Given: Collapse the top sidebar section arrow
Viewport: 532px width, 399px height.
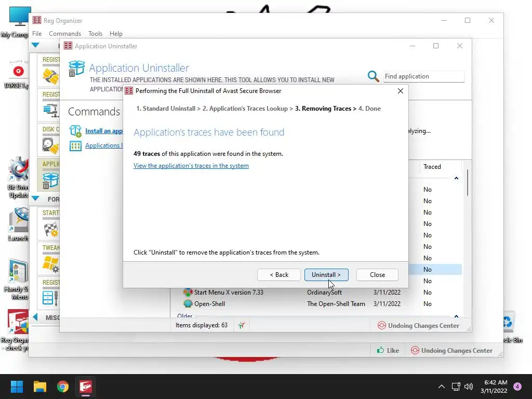Looking at the screenshot, I should (x=35, y=45).
